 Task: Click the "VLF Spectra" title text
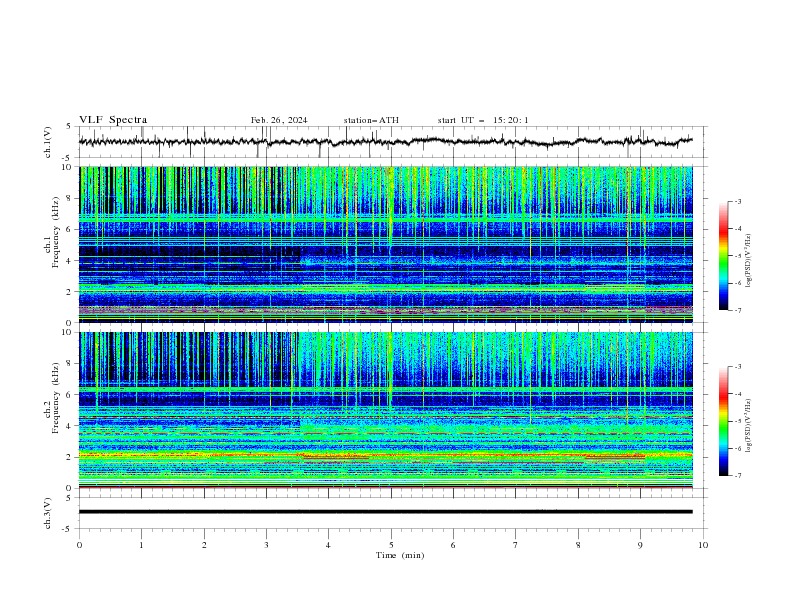113,120
